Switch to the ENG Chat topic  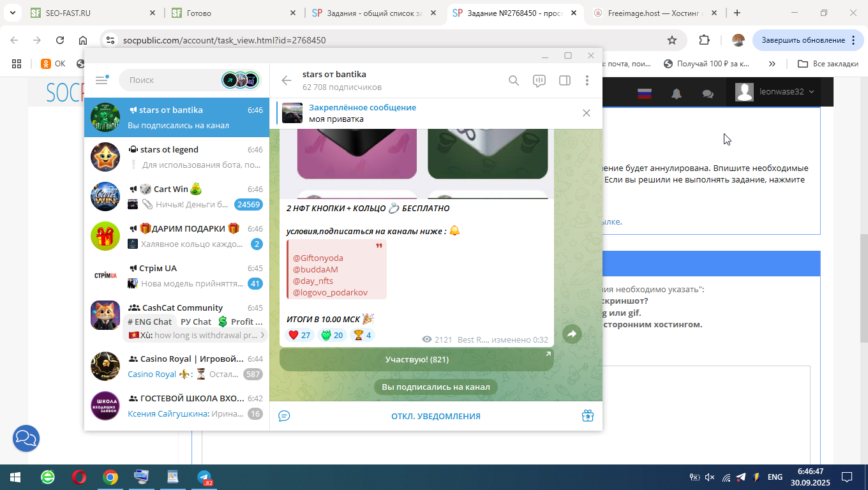click(x=150, y=322)
